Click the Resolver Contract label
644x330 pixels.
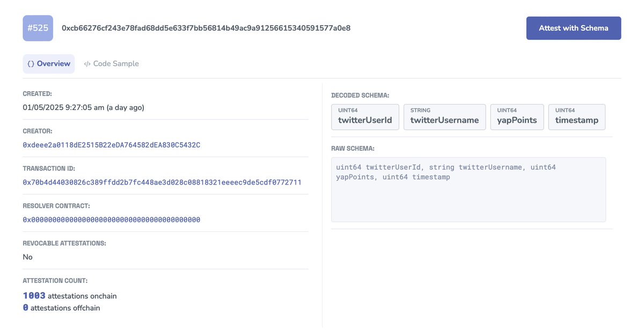point(56,206)
